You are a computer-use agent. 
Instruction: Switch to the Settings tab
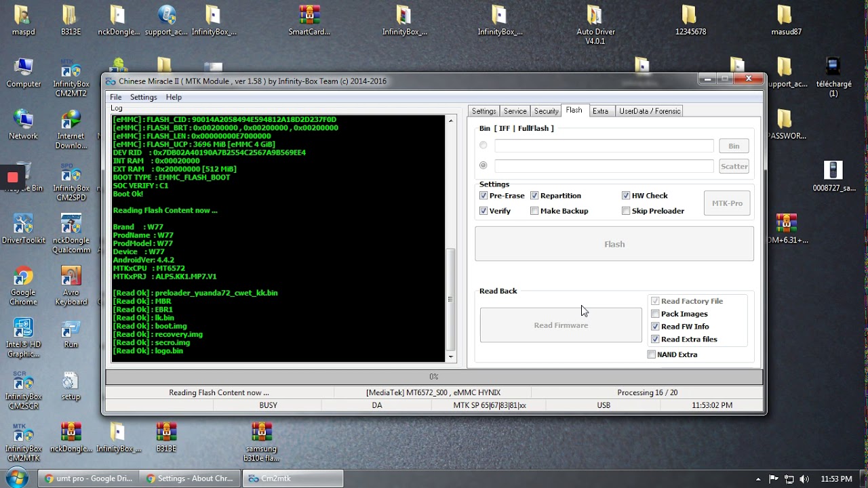(484, 111)
